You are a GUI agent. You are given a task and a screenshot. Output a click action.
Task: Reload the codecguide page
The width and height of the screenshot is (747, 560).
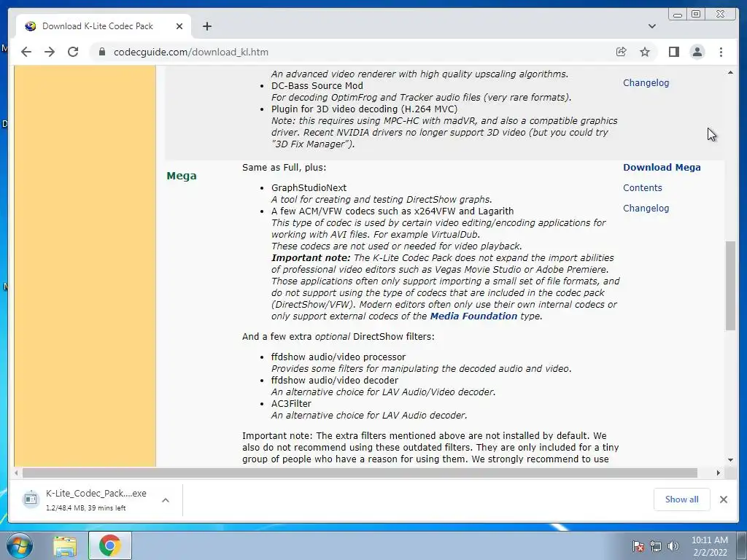point(73,52)
